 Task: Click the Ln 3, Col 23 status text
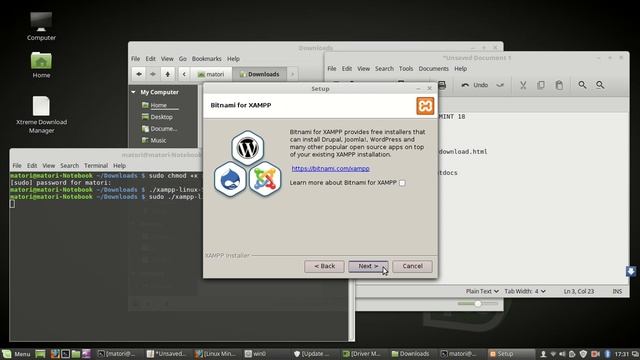click(579, 291)
